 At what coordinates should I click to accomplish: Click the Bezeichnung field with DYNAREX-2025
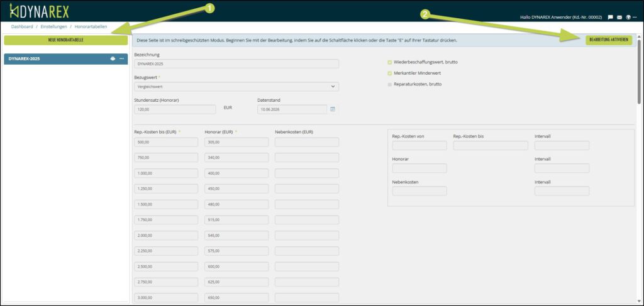pyautogui.click(x=236, y=64)
